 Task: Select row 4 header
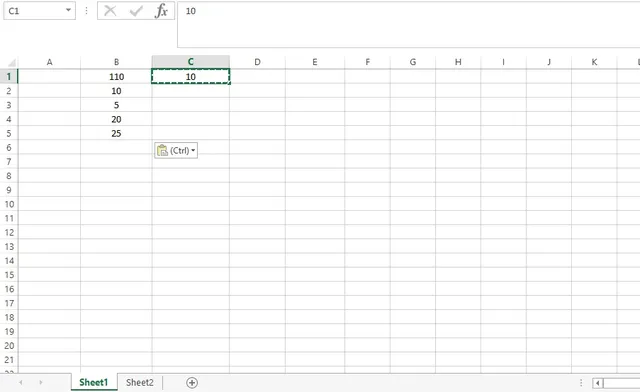tap(9, 119)
